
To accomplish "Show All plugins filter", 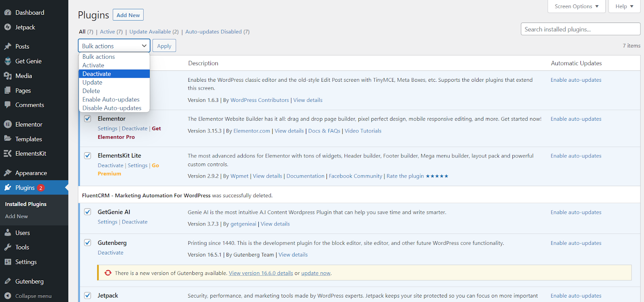I will tap(82, 32).
